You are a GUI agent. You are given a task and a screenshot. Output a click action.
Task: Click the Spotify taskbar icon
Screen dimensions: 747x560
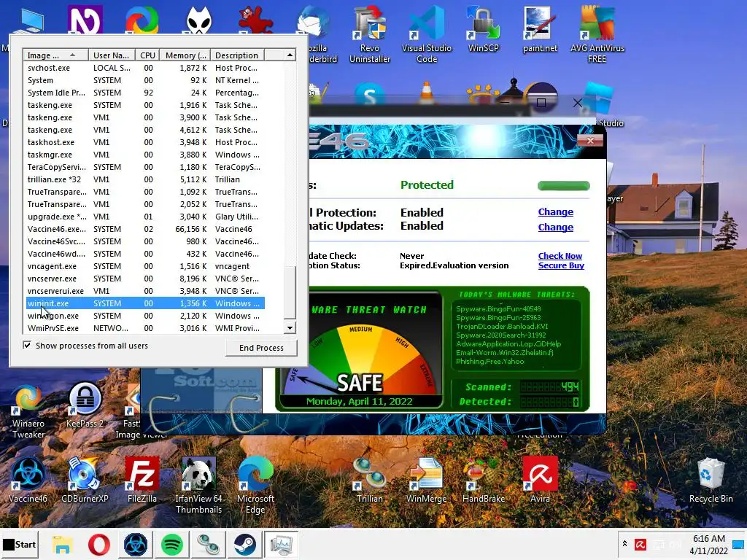point(172,545)
